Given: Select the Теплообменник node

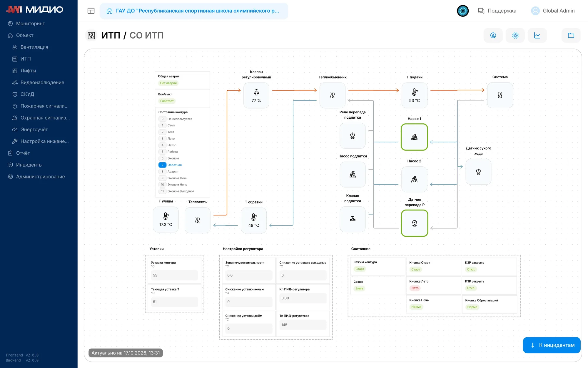Looking at the screenshot, I should coord(333,95).
